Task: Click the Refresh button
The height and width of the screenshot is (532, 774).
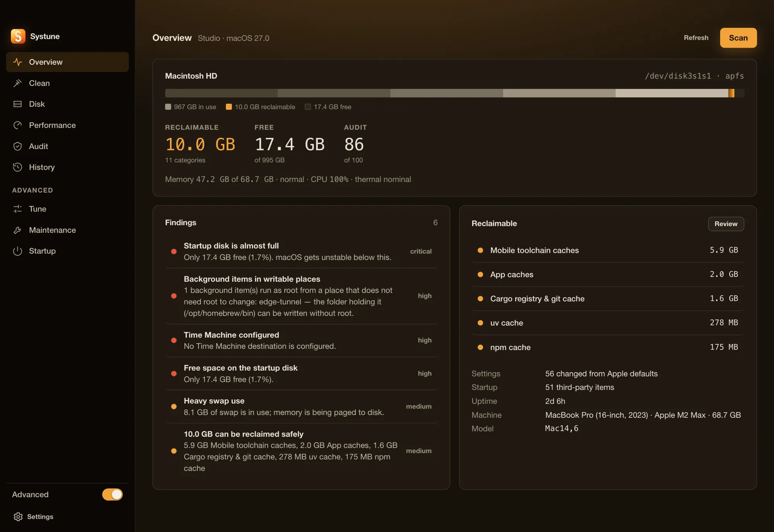Action: tap(696, 38)
